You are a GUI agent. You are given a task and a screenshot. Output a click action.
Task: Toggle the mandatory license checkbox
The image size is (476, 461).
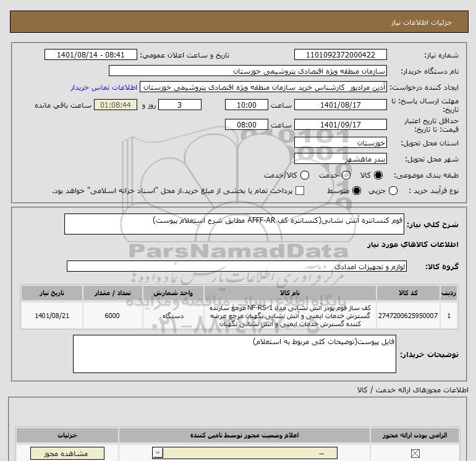pyautogui.click(x=415, y=454)
